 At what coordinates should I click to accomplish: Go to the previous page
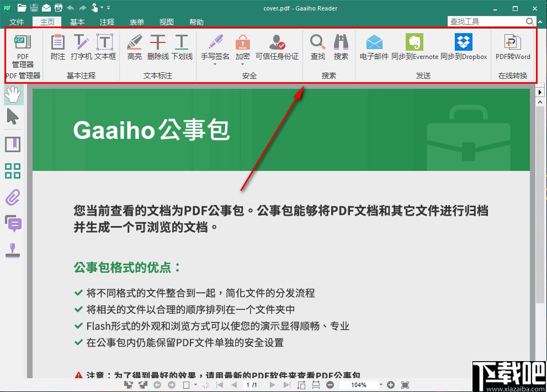point(234,385)
